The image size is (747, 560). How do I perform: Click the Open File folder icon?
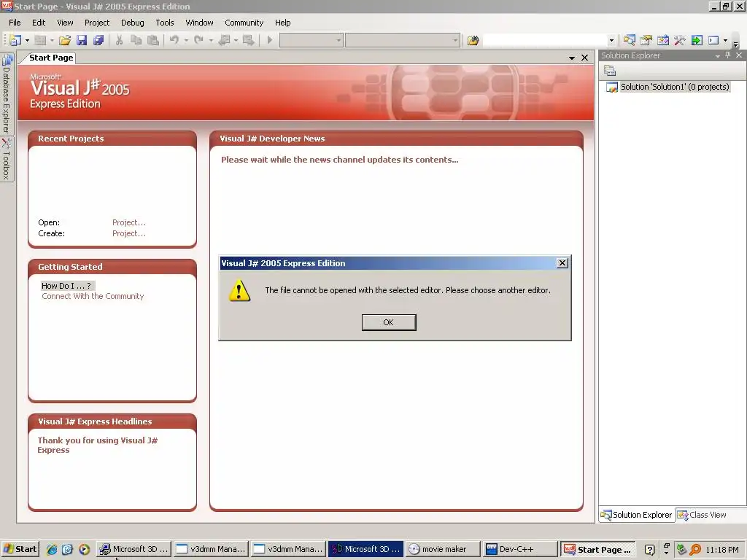point(65,41)
